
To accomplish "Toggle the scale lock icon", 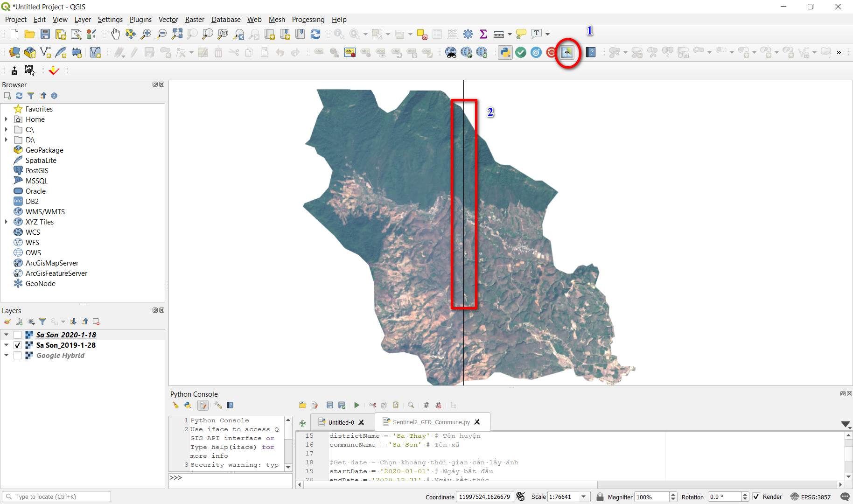I will coord(600,497).
